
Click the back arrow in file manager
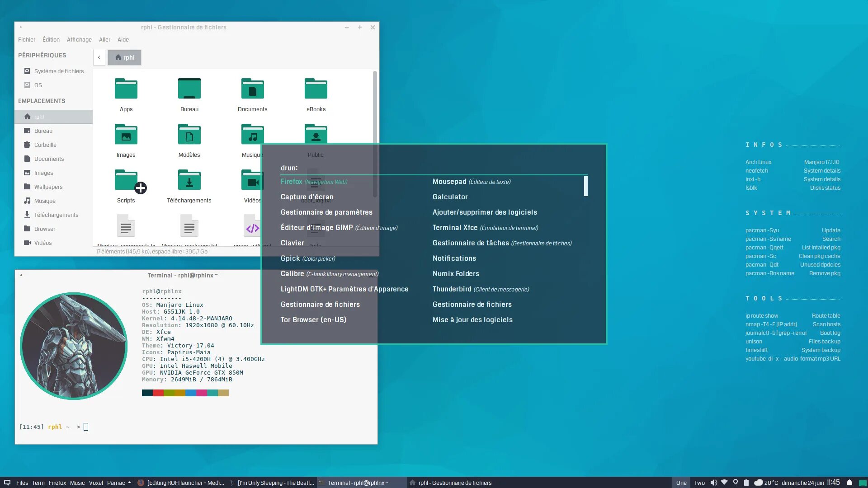99,57
